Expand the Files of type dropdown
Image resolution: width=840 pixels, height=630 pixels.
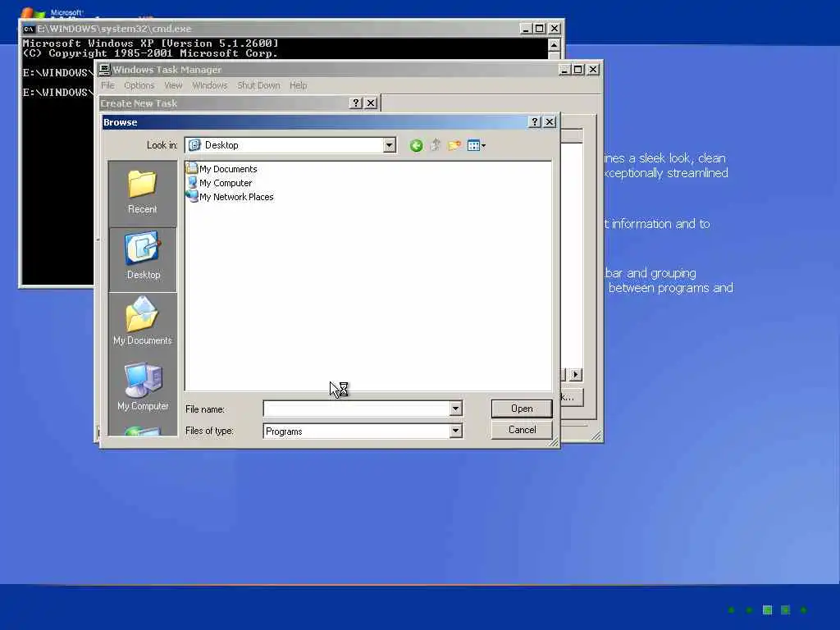click(455, 431)
